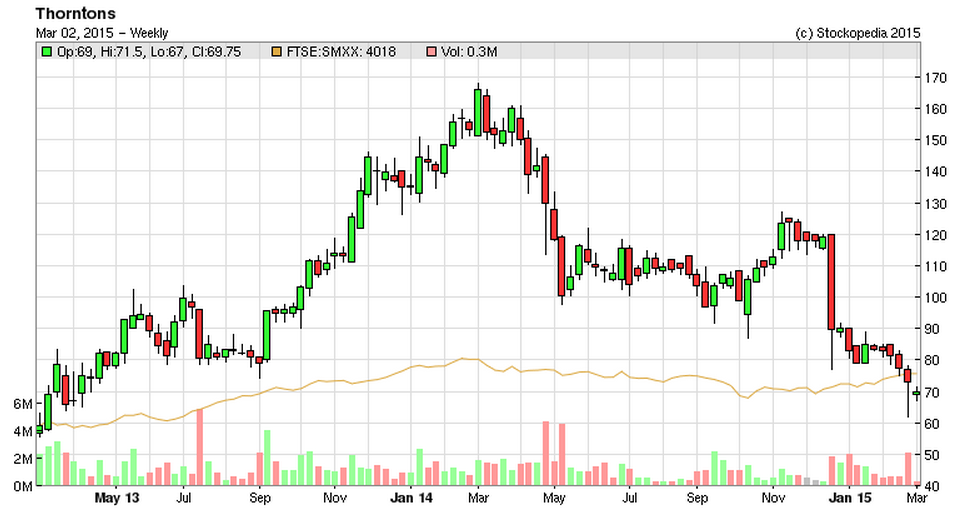Click the pink Vol legend swatch
957x522 pixels.
[x=431, y=52]
